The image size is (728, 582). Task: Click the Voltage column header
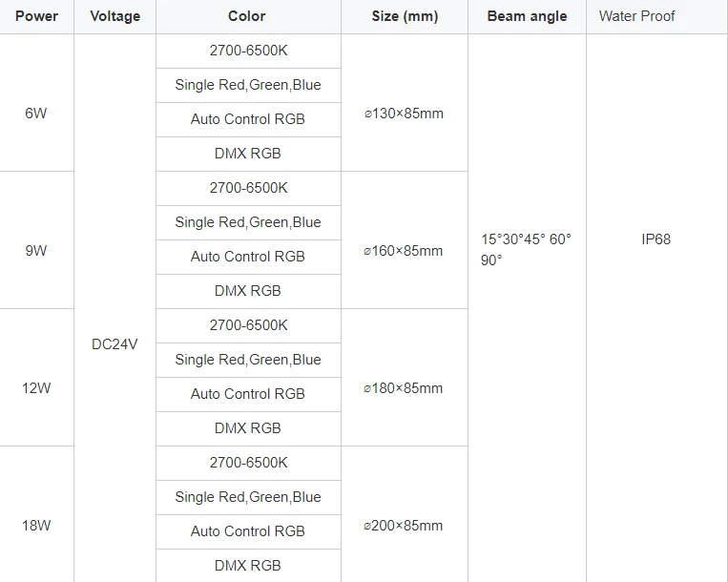(114, 16)
